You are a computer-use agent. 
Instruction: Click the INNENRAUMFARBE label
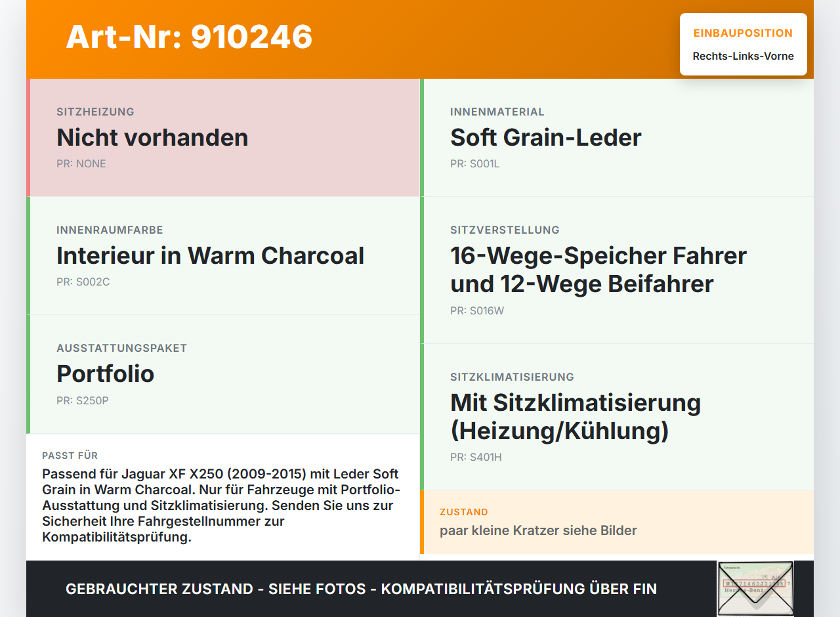tap(110, 230)
